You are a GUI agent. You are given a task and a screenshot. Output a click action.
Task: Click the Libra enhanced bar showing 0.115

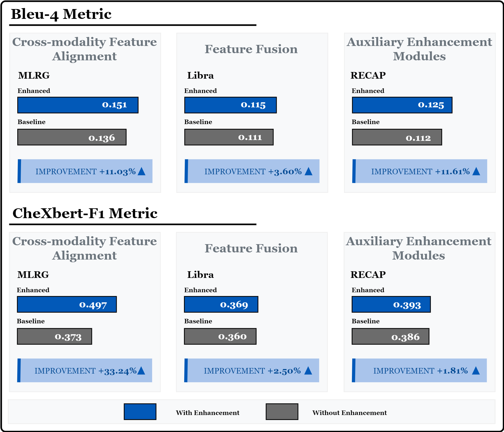coord(230,105)
